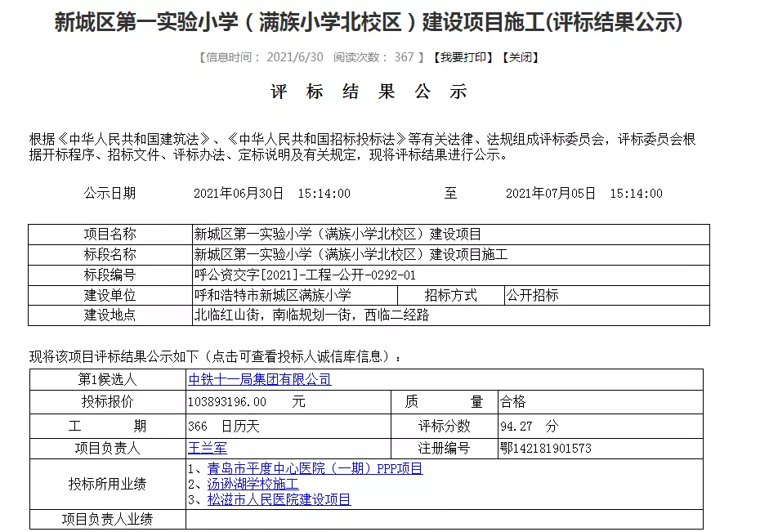Click the main page title heading

coord(369,22)
